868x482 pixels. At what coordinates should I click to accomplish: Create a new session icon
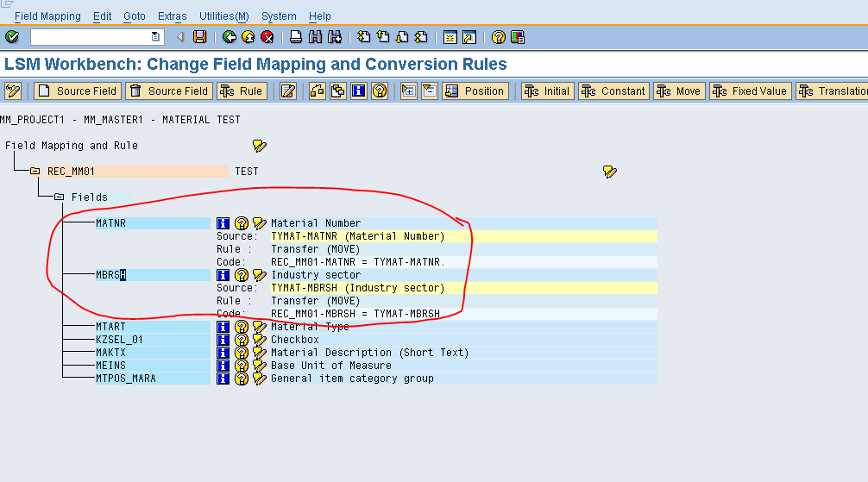click(450, 37)
